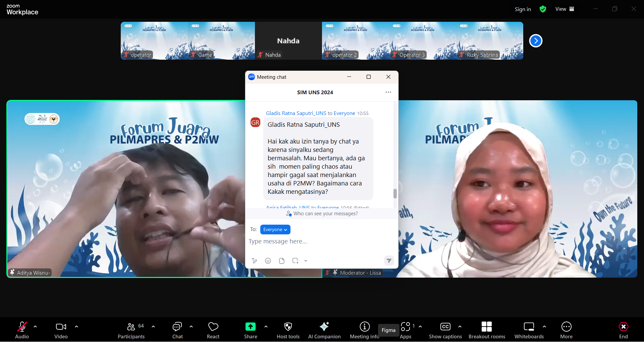644x342 pixels.
Task: Open Host tools shield menu
Action: tap(288, 330)
